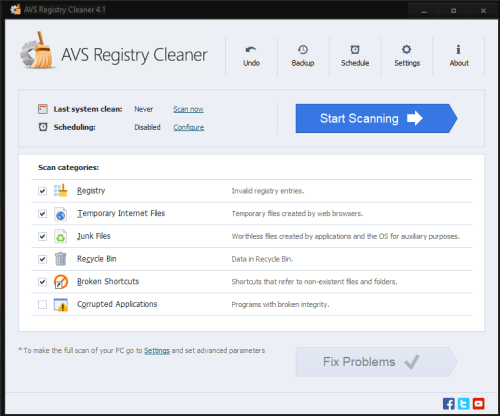This screenshot has width=500, height=416.
Task: Click the 'Last system clean:' label
Action: (88, 109)
